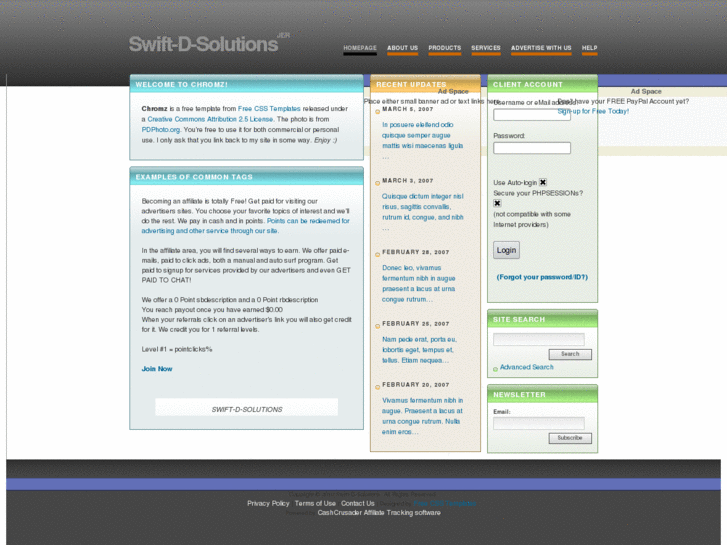This screenshot has height=545, width=727.
Task: Open Advertise With Us page
Action: [541, 48]
